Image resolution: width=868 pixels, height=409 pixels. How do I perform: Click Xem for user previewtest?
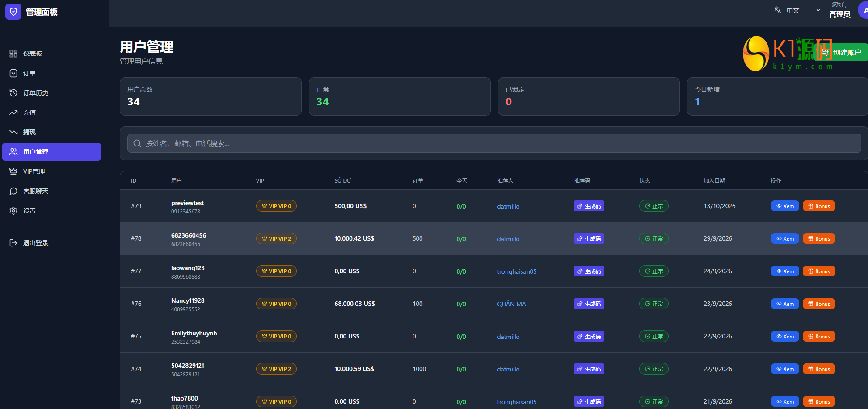pyautogui.click(x=785, y=206)
